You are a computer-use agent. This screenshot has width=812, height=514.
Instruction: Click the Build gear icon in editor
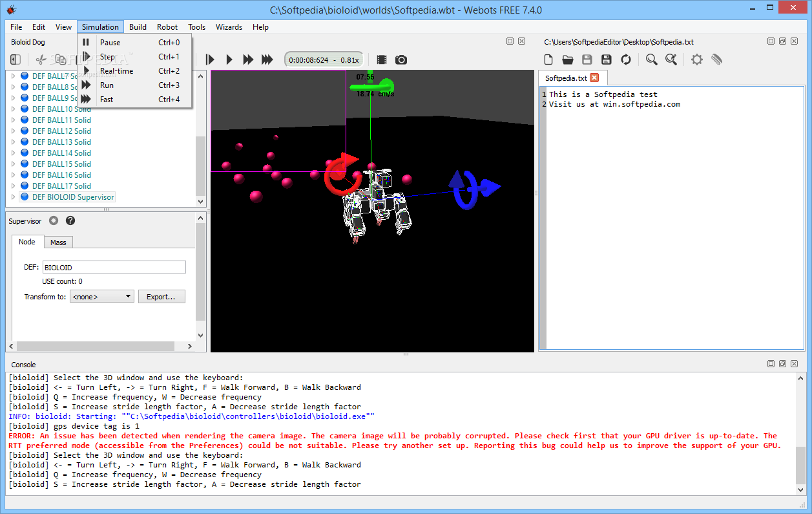click(x=697, y=59)
